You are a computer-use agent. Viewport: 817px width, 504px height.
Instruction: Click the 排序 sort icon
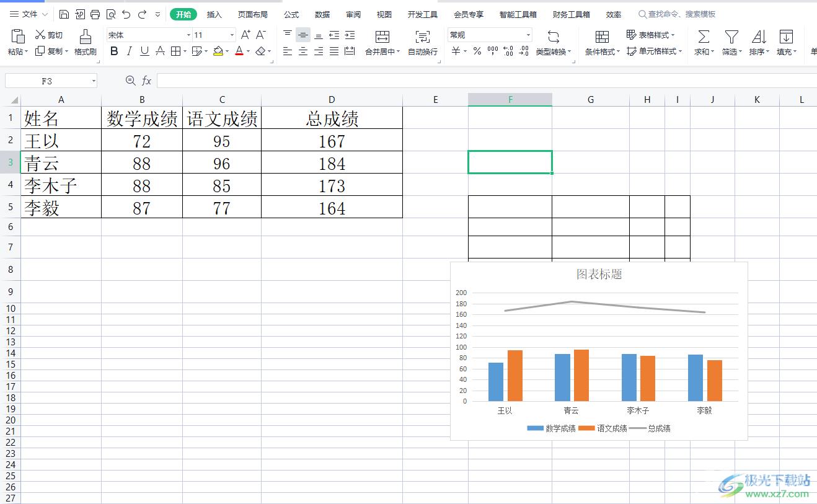pyautogui.click(x=759, y=37)
